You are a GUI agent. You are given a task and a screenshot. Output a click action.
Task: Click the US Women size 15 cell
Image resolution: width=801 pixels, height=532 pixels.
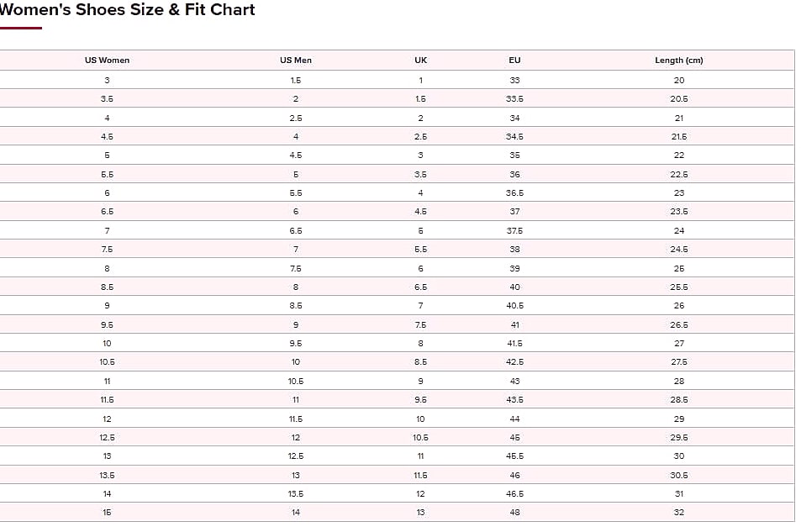107,512
